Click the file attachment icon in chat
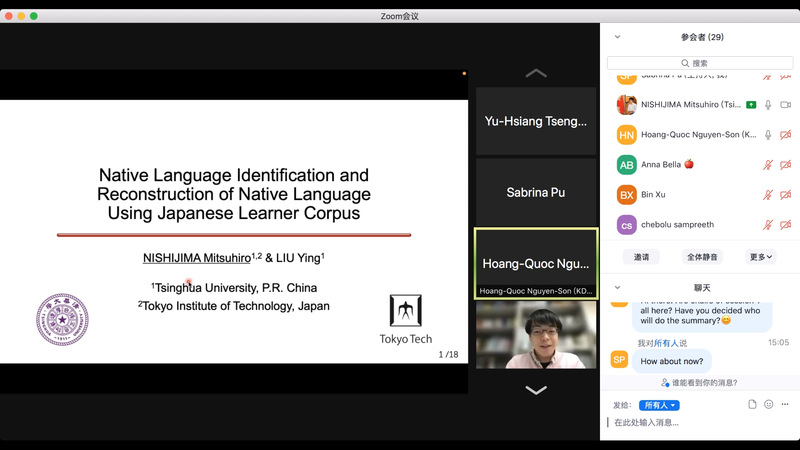The width and height of the screenshot is (800, 450). (x=749, y=404)
